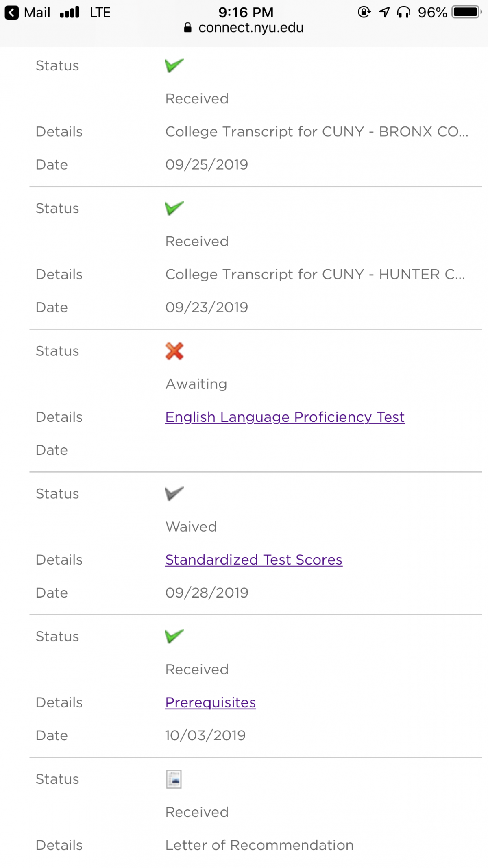Tap the battery icon in status bar

[x=467, y=12]
